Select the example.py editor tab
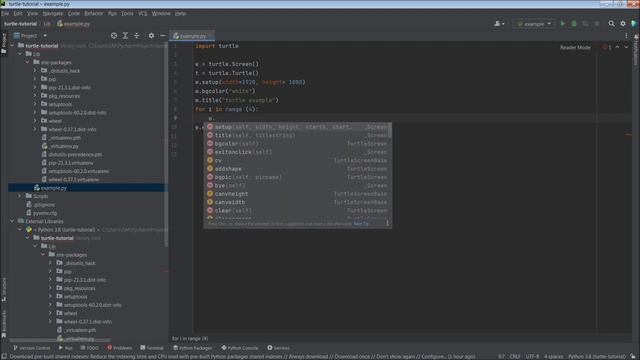Viewport: 640px width, 360px height. tap(191, 36)
